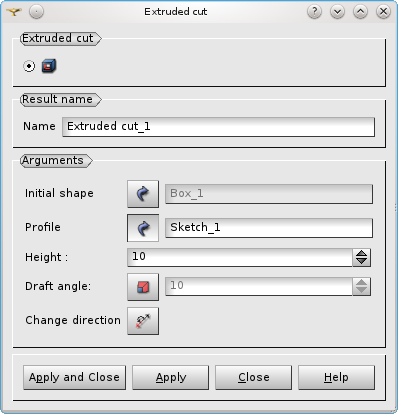Click the Close button at bottom
Image resolution: width=398 pixels, height=414 pixels.
click(253, 377)
